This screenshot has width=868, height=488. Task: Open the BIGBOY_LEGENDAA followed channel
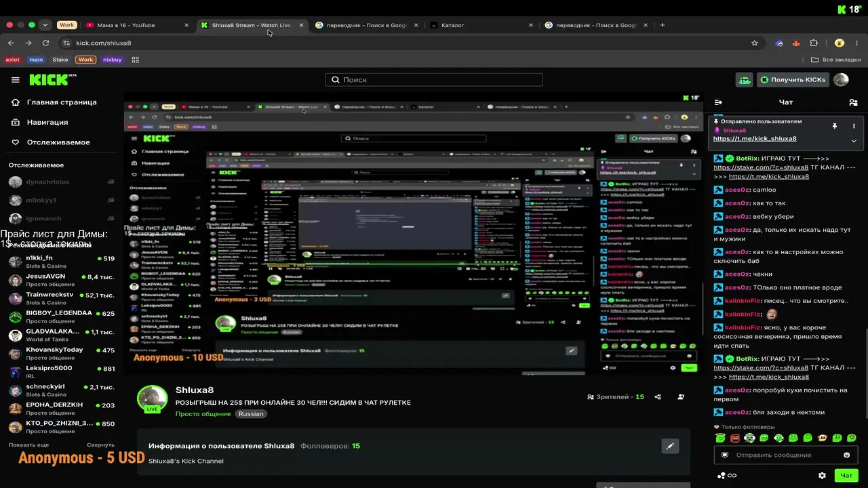tap(61, 317)
